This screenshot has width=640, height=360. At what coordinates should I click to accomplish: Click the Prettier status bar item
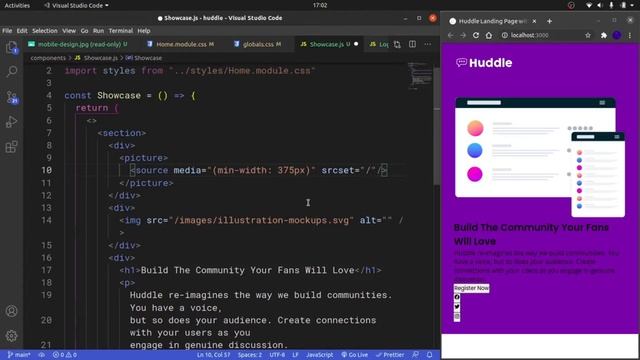pos(389,355)
